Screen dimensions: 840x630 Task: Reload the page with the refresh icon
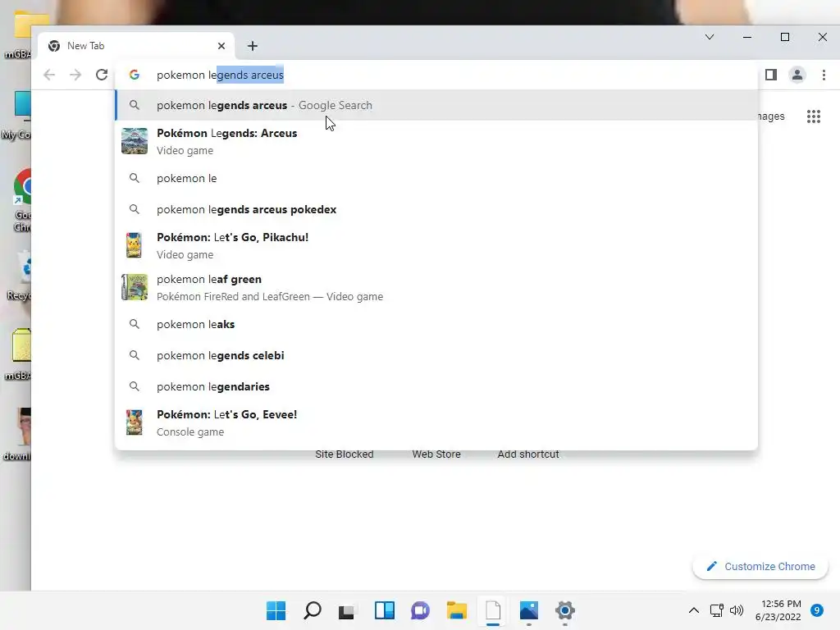pos(102,75)
